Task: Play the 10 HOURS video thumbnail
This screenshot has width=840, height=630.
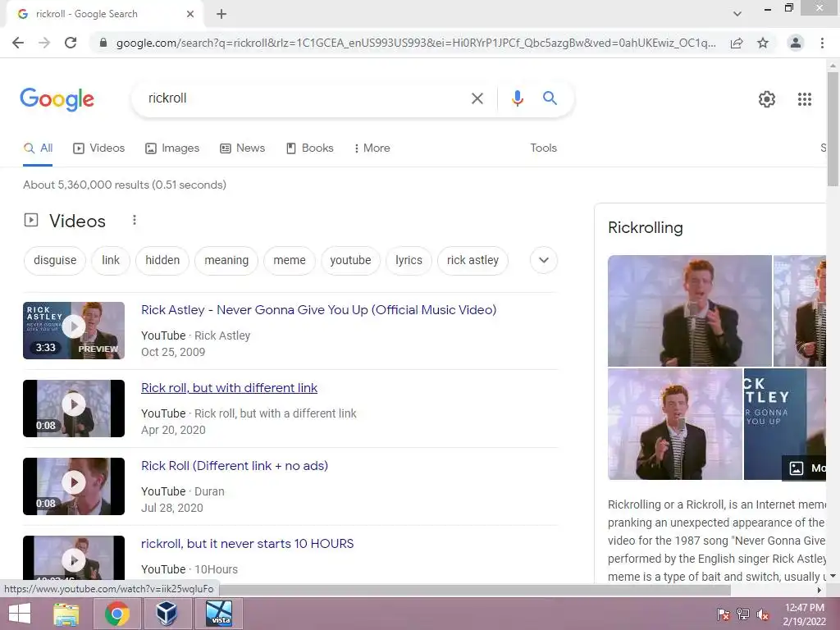Action: pyautogui.click(x=74, y=559)
